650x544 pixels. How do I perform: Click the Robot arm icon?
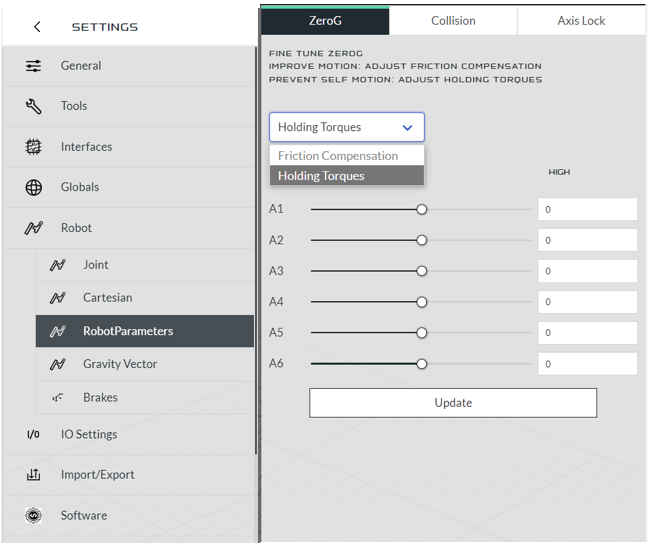pos(34,228)
